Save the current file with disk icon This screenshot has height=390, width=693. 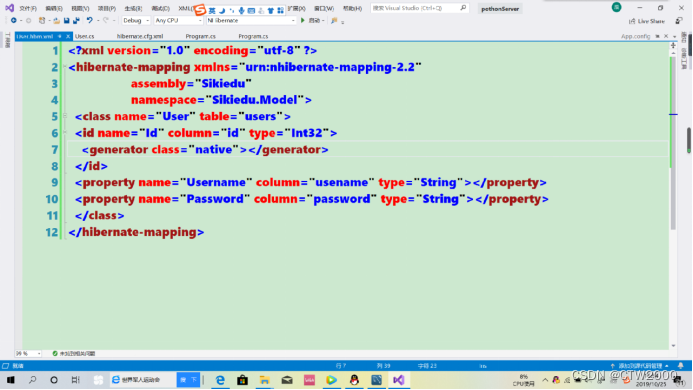[67, 20]
